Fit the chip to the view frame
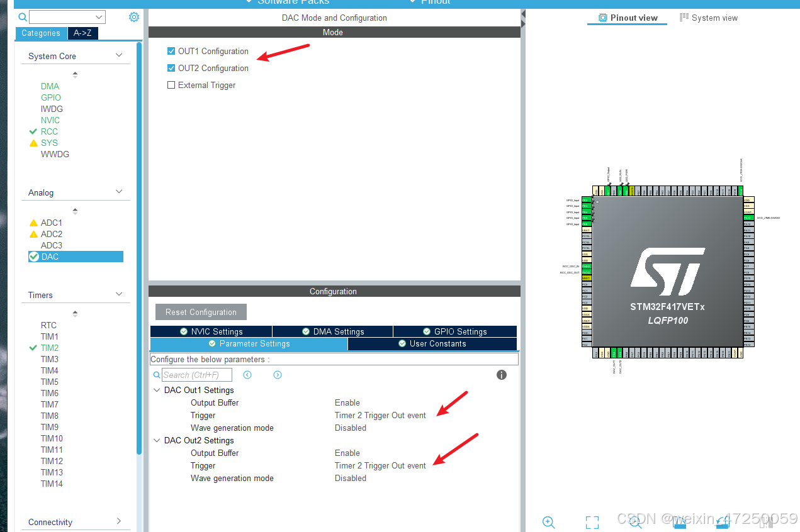This screenshot has height=532, width=800. coord(592,522)
